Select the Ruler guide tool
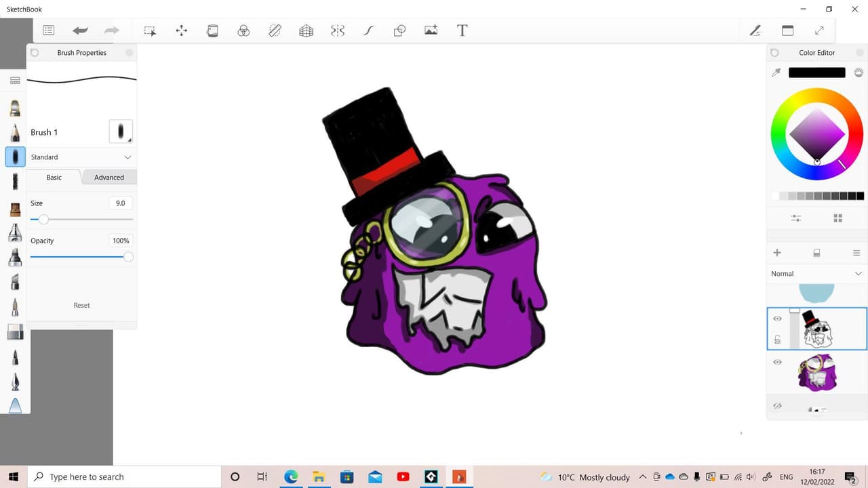Image resolution: width=868 pixels, height=488 pixels. click(x=275, y=30)
